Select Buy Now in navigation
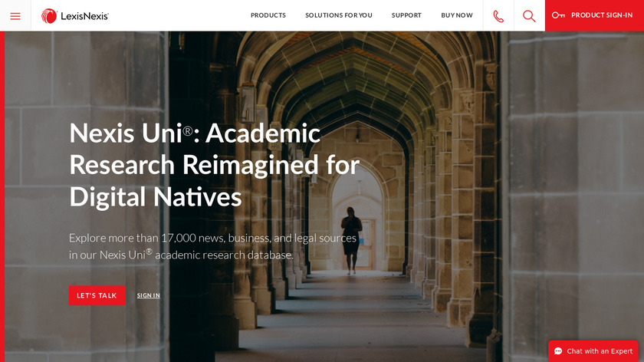 (x=457, y=15)
